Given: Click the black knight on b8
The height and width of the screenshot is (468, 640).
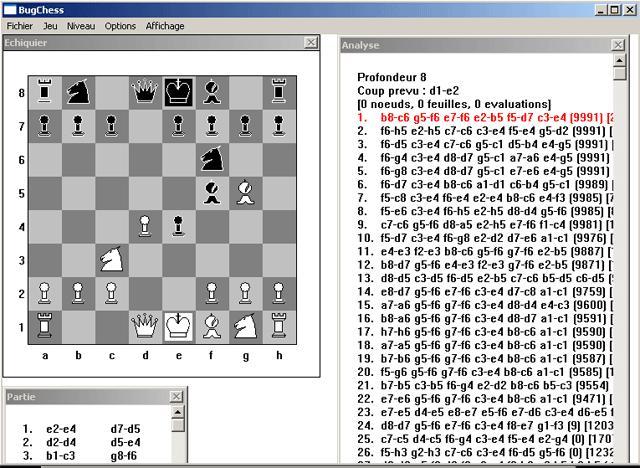Looking at the screenshot, I should [78, 93].
